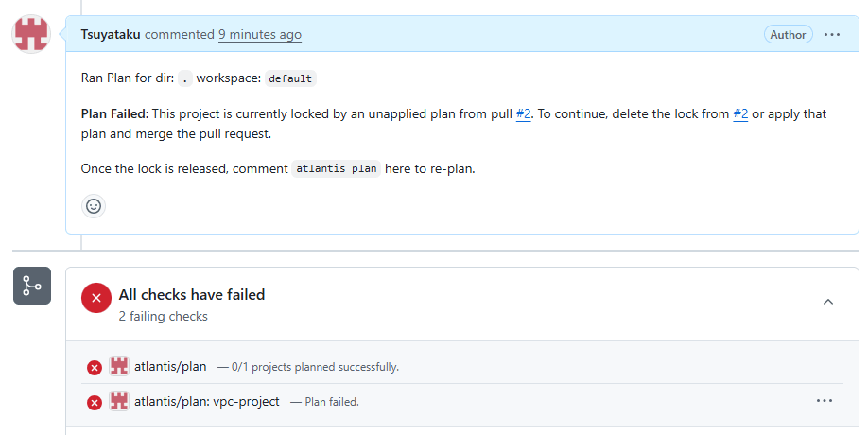Click the Author badge label

point(788,35)
